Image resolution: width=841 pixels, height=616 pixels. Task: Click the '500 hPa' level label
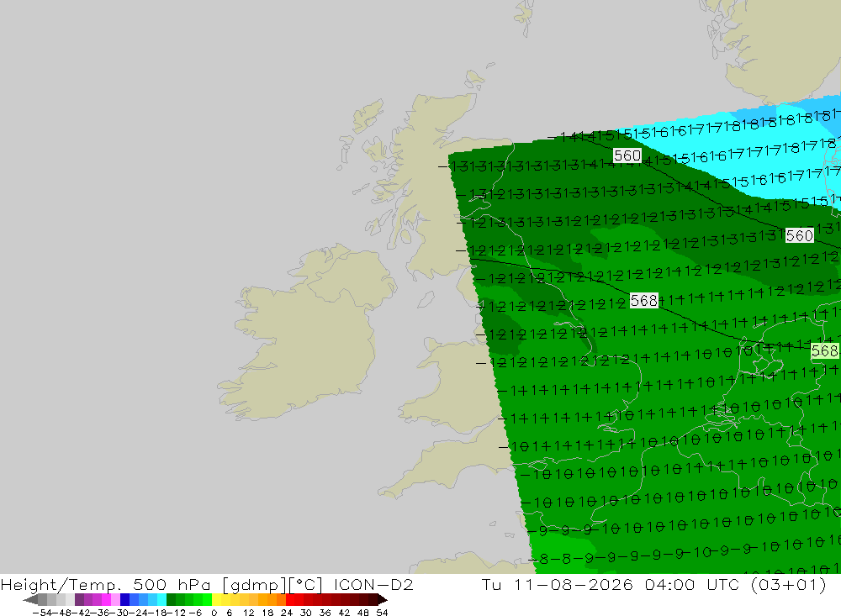172,584
